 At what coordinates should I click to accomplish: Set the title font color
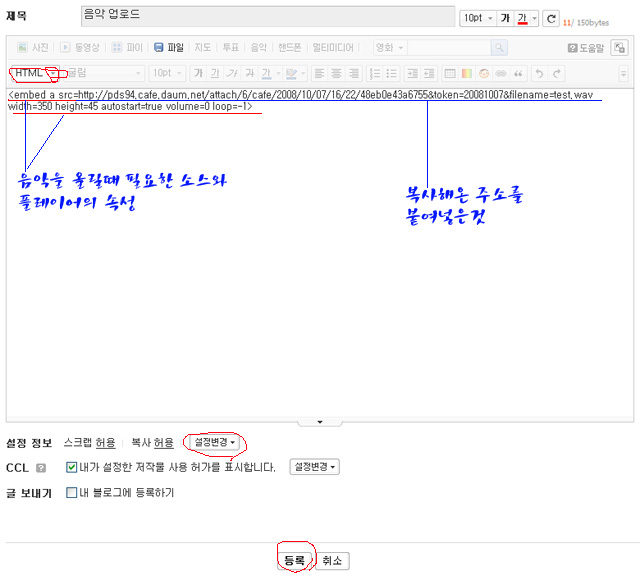coord(522,18)
